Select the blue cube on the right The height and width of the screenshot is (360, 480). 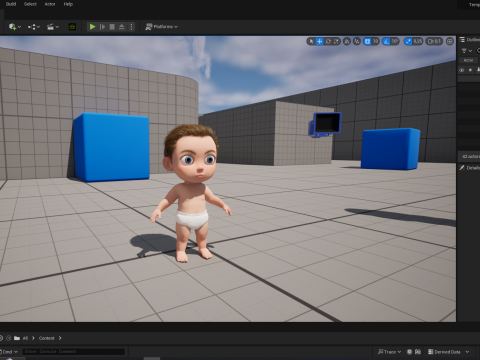point(390,149)
